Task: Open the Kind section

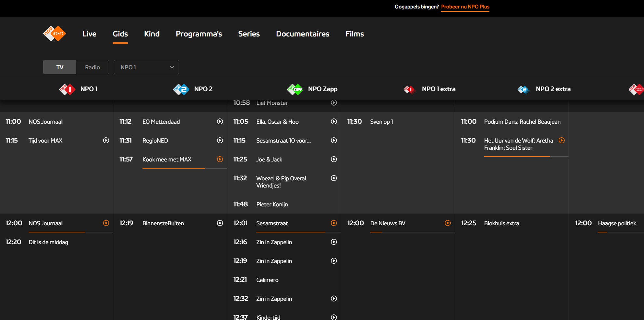Action: point(152,34)
